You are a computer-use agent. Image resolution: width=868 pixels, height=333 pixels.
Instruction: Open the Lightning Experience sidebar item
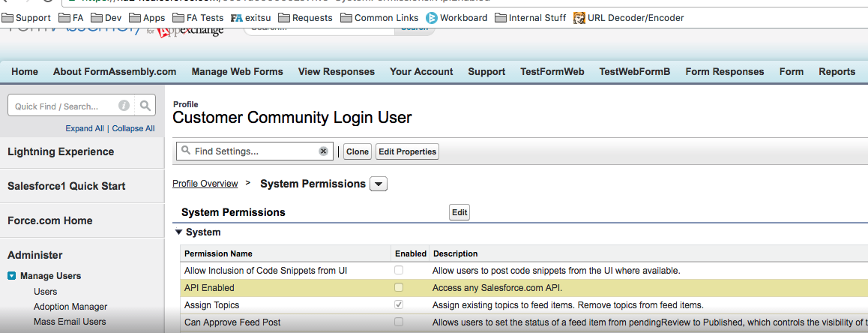pyautogui.click(x=61, y=151)
